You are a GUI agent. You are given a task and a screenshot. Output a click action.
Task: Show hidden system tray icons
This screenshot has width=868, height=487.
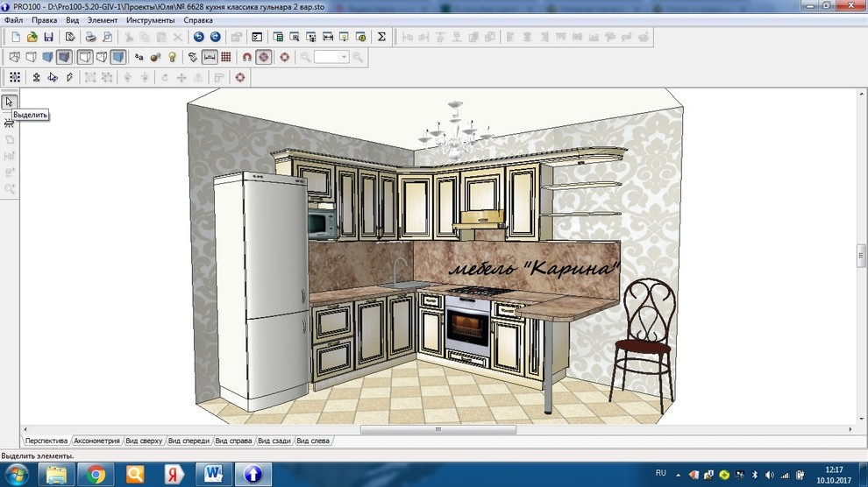(679, 474)
